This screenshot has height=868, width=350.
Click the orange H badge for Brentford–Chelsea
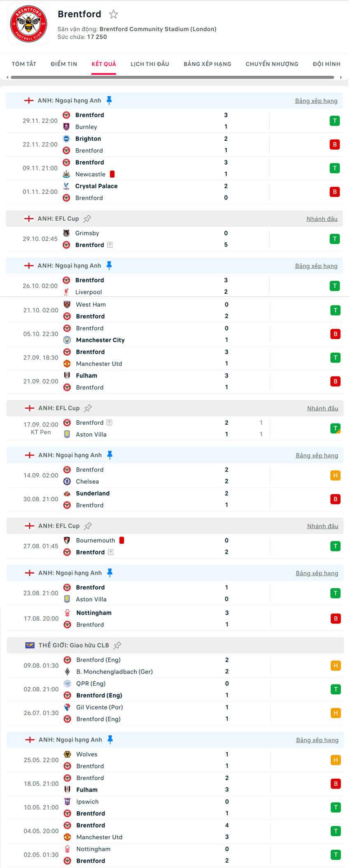pos(335,475)
